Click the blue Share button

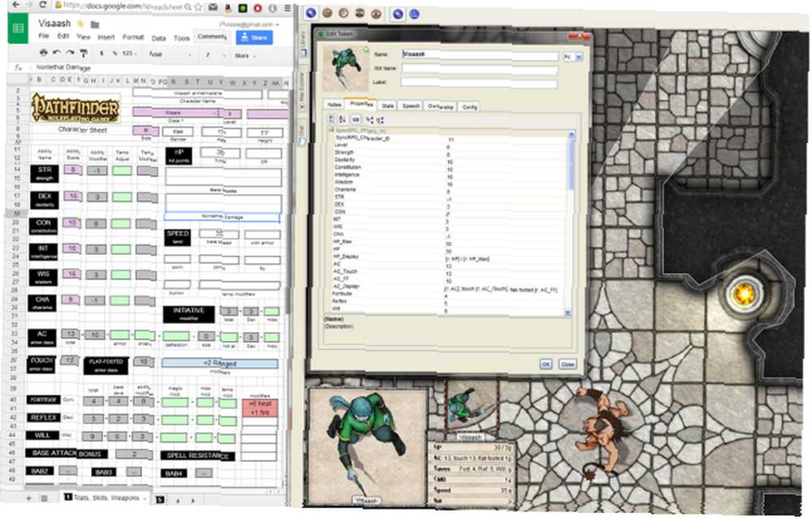(254, 37)
